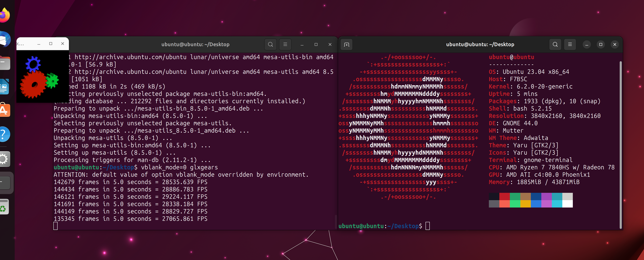Screen dimensions: 644x260
Task: Click the '28829.727 FPS' output line
Action: tap(130, 212)
